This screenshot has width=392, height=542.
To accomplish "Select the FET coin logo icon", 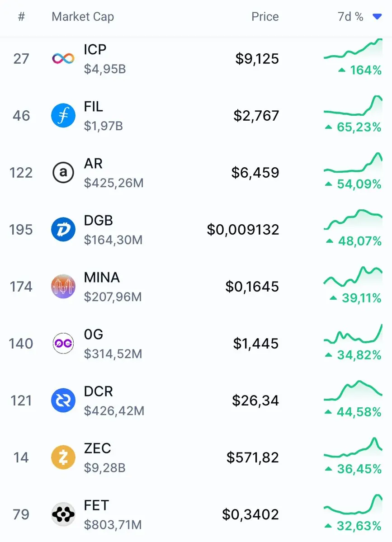I will 63,514.
